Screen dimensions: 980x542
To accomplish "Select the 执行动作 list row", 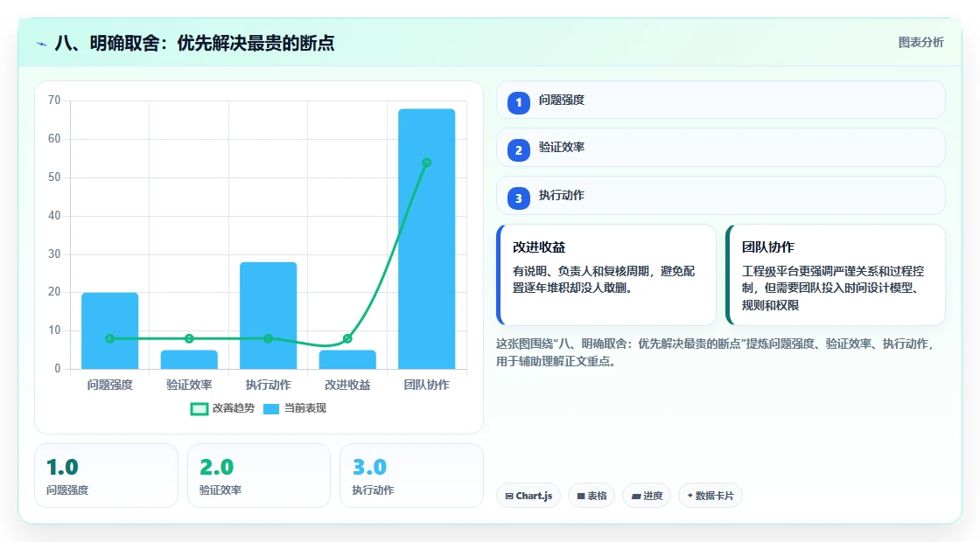I will 721,196.
